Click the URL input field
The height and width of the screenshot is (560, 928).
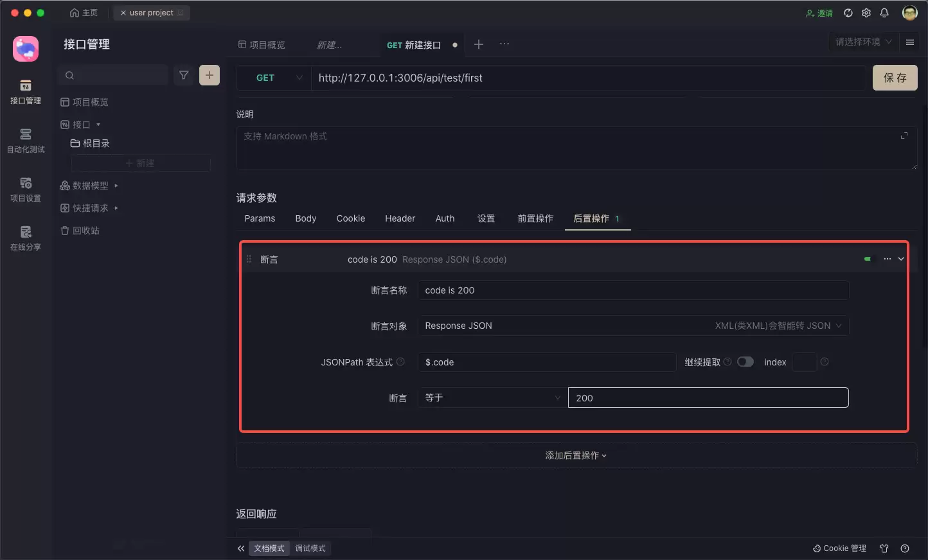point(588,78)
